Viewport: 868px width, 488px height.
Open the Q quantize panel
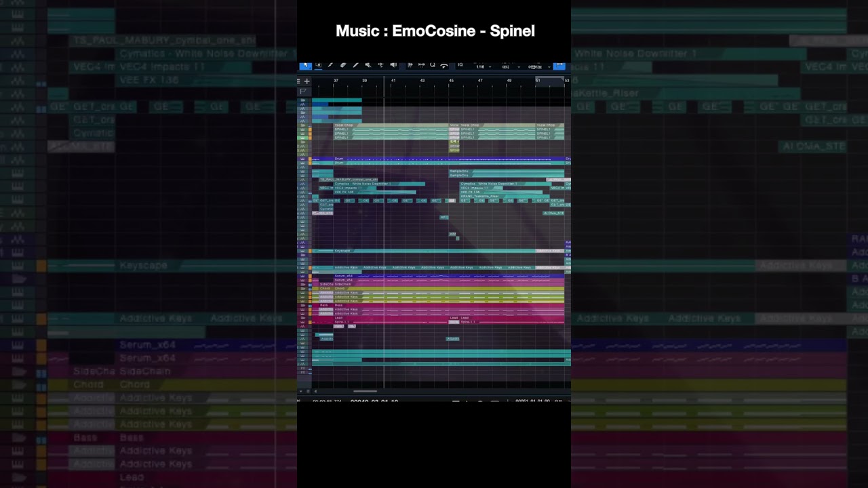click(433, 66)
